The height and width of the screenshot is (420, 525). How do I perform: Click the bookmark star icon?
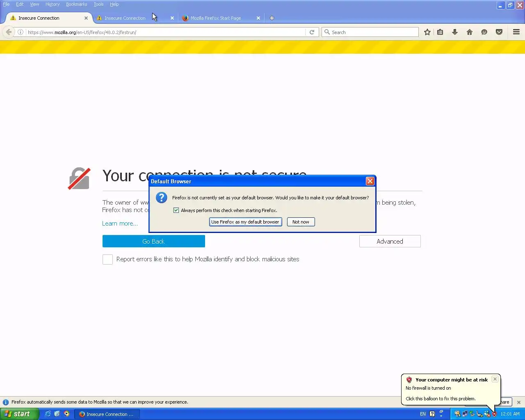[427, 32]
